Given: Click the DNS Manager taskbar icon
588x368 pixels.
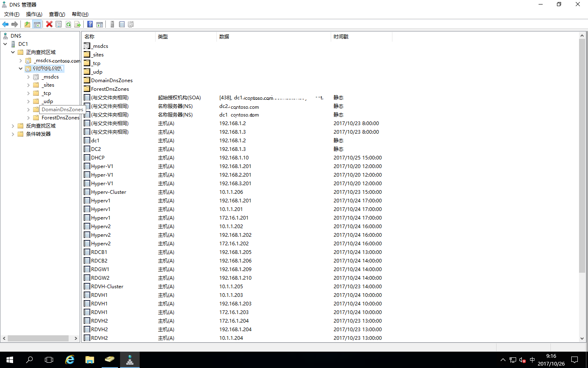Looking at the screenshot, I should (130, 360).
